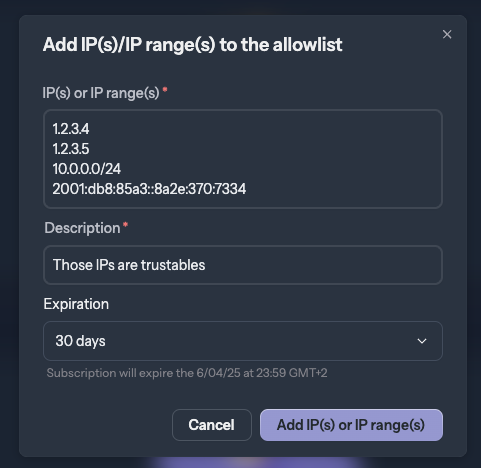The width and height of the screenshot is (481, 468).
Task: Place cursor on the 1.2.3.5 entry
Action: click(x=71, y=149)
